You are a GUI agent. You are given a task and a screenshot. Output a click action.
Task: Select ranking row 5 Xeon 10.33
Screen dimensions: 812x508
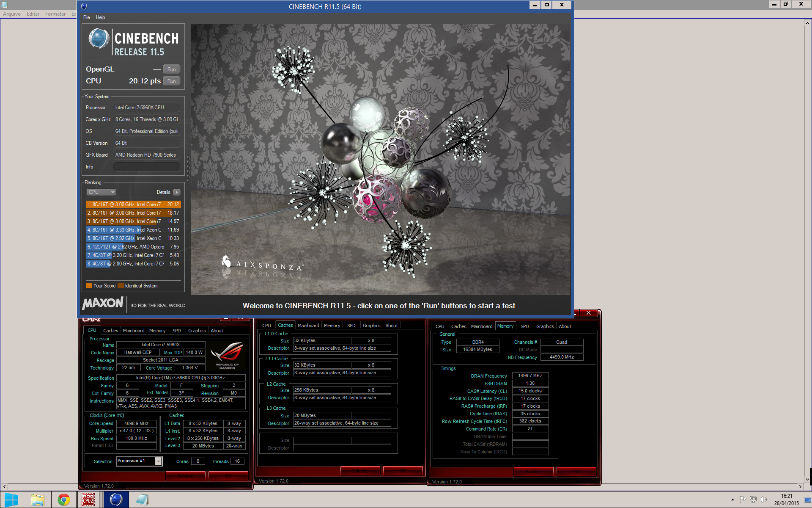tap(133, 238)
